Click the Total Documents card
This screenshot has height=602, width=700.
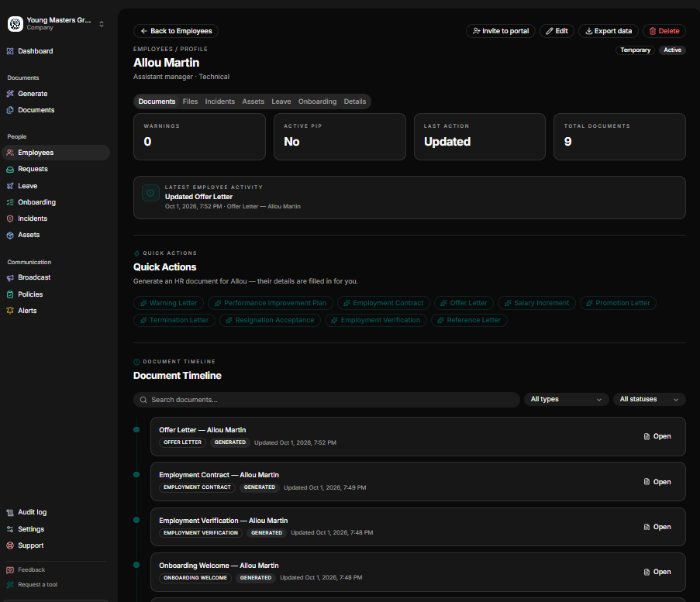(619, 136)
